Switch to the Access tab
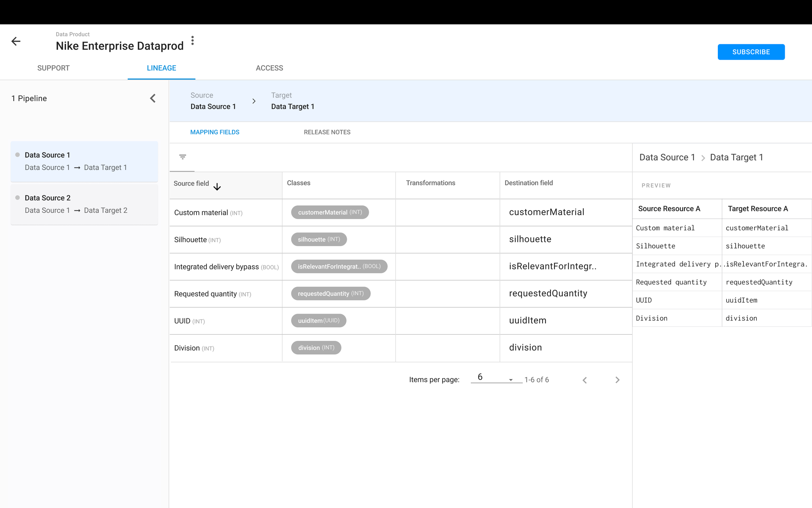812x508 pixels. point(269,68)
